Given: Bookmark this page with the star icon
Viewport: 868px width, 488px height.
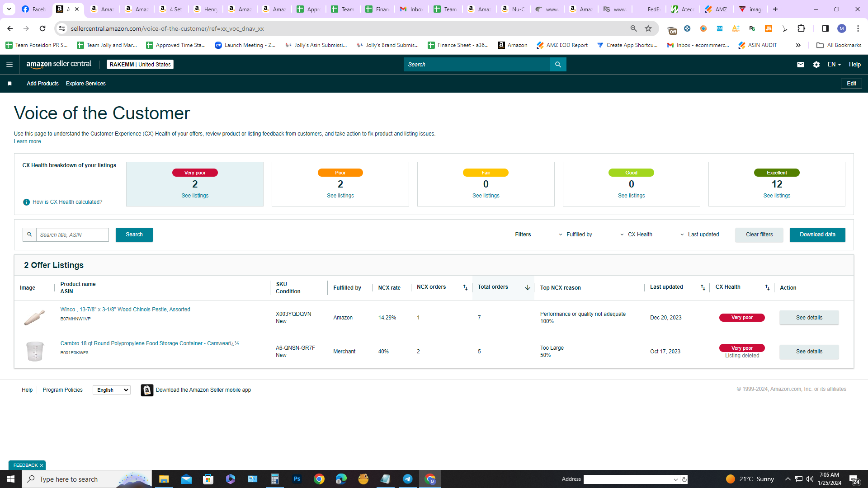Looking at the screenshot, I should (x=648, y=28).
